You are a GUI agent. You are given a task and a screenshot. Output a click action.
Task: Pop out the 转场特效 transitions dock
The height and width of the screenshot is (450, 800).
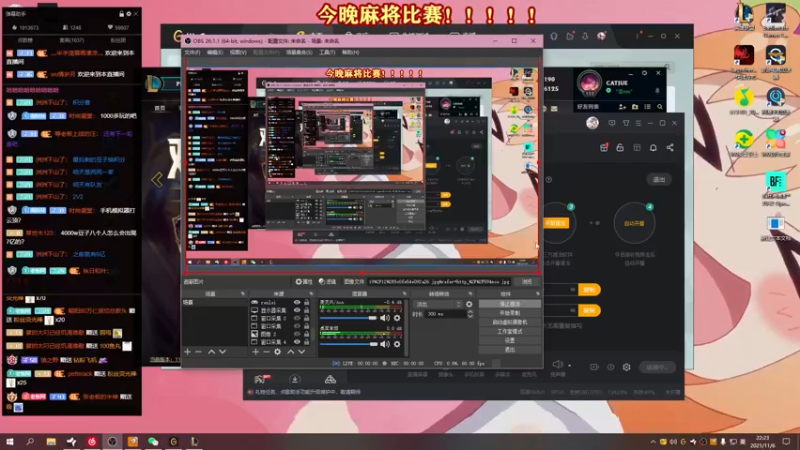tap(470, 294)
